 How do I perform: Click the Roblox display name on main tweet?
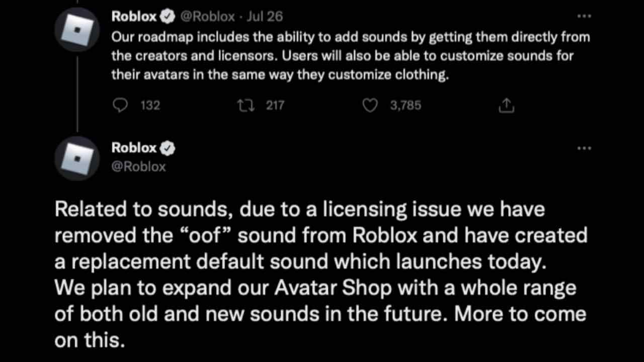pyautogui.click(x=134, y=148)
